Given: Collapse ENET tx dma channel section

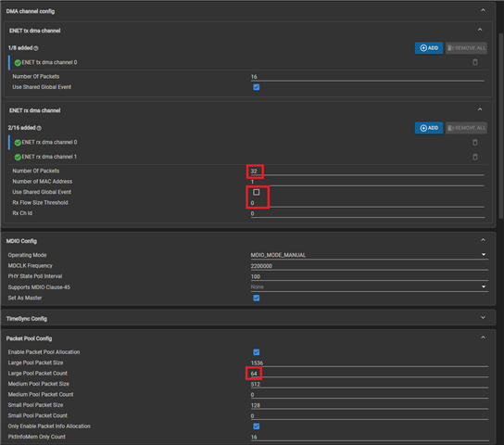Looking at the screenshot, I should coord(480,30).
